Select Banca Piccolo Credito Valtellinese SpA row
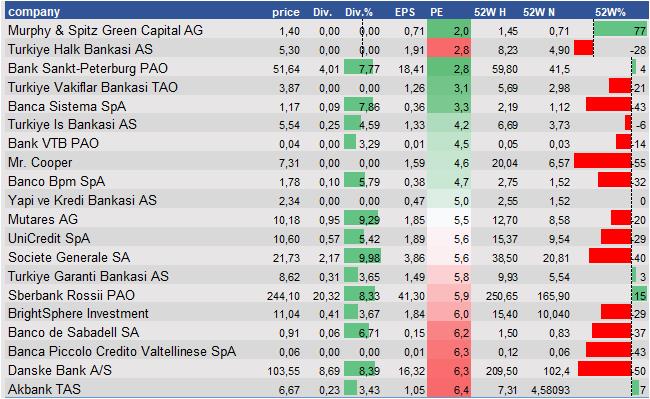The image size is (650, 399). [327, 351]
